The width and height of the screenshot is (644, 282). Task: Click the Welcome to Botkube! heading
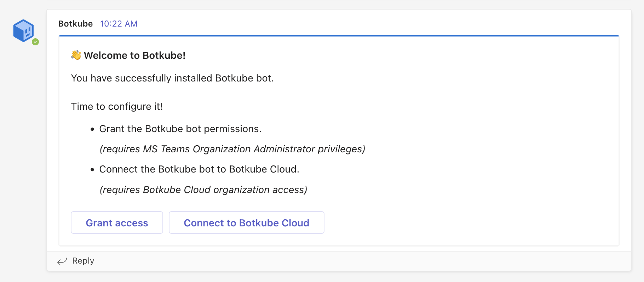click(134, 55)
